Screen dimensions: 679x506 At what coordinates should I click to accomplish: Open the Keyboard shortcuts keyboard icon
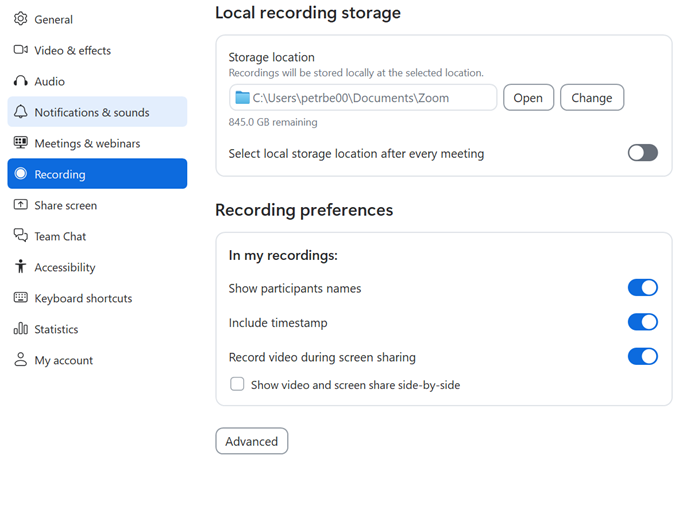pos(20,298)
